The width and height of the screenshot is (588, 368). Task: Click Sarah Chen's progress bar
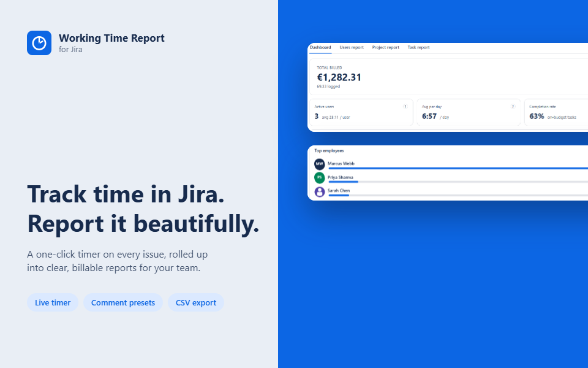click(458, 195)
